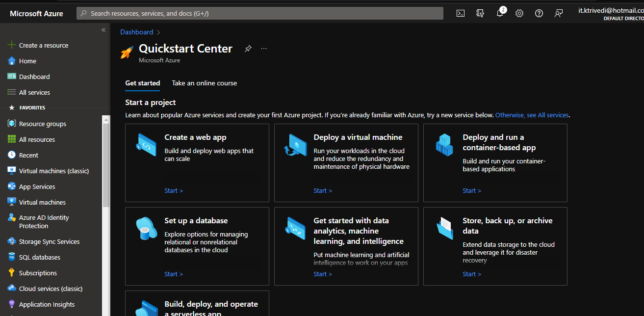Image resolution: width=644 pixels, height=316 pixels.
Task: Collapse the left sidebar menu
Action: (x=103, y=30)
